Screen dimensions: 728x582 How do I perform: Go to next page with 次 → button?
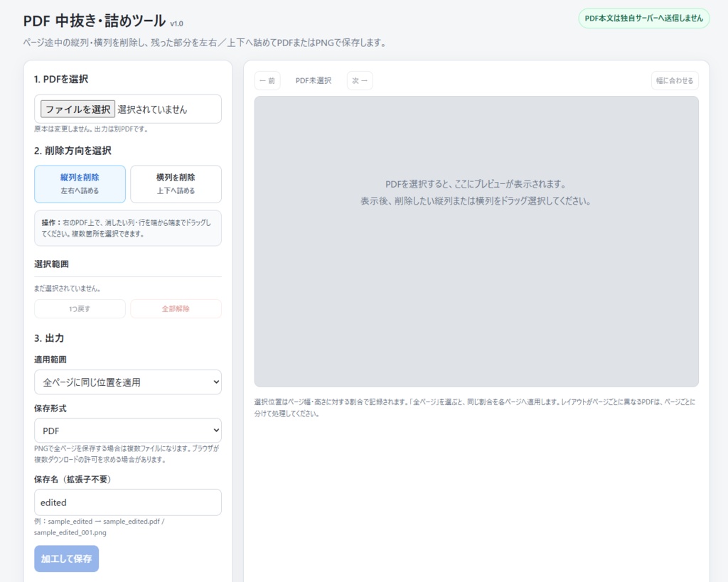click(x=360, y=81)
